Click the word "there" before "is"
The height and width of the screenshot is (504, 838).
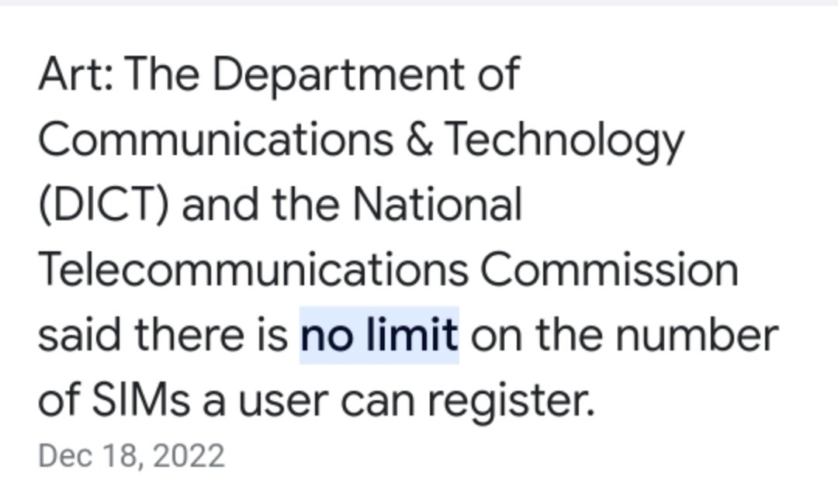point(189,335)
